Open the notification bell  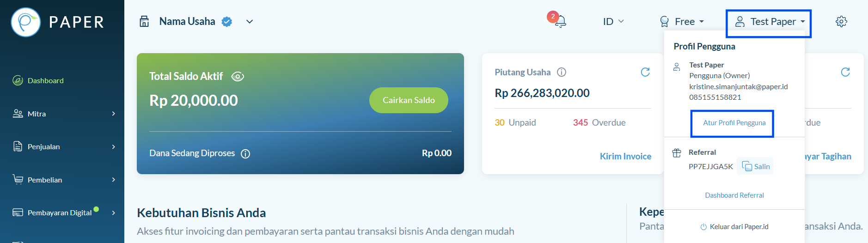pos(560,21)
